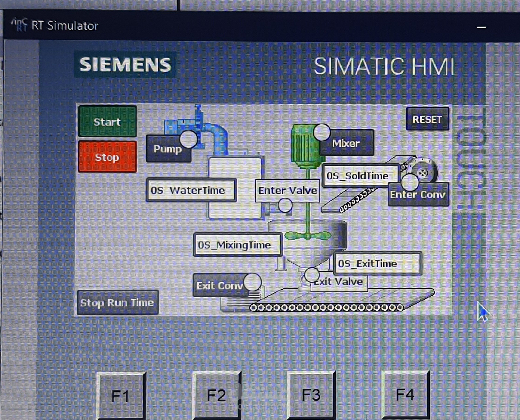Click the green mixer motor graphic
This screenshot has width=520, height=420.
click(307, 147)
